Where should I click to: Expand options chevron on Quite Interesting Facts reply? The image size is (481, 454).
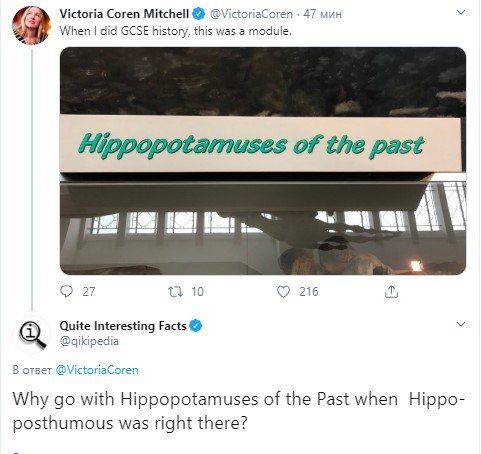461,324
